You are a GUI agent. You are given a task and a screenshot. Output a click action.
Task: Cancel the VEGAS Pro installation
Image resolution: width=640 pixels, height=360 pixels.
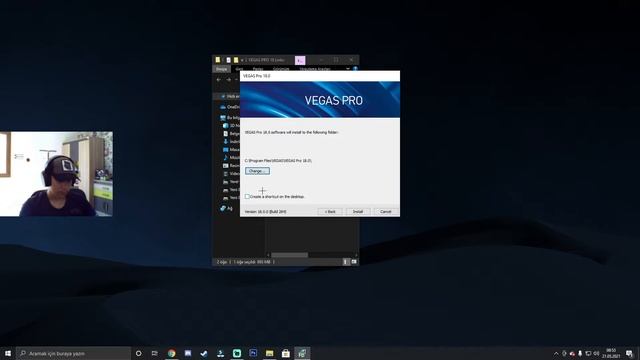point(386,211)
